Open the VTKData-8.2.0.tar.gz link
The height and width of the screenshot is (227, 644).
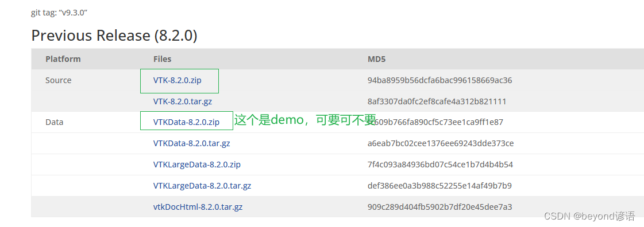coord(191,143)
